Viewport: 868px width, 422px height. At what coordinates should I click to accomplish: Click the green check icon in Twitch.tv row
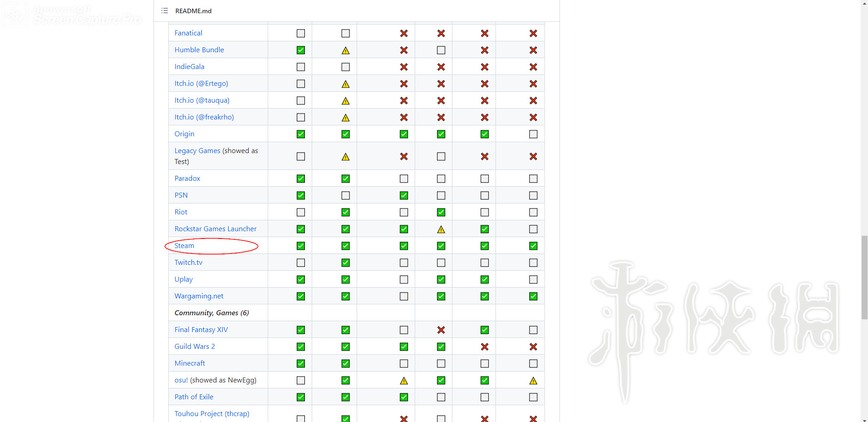click(x=346, y=263)
